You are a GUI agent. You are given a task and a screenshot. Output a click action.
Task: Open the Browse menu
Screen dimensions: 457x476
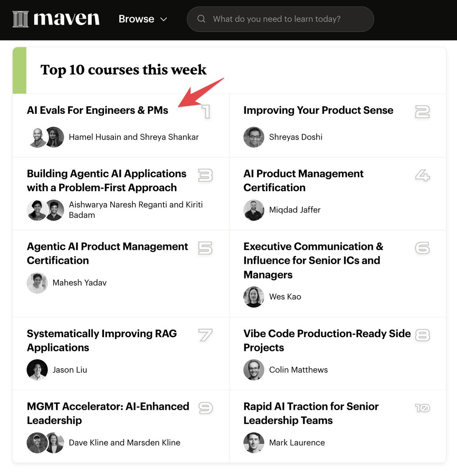[x=136, y=19]
